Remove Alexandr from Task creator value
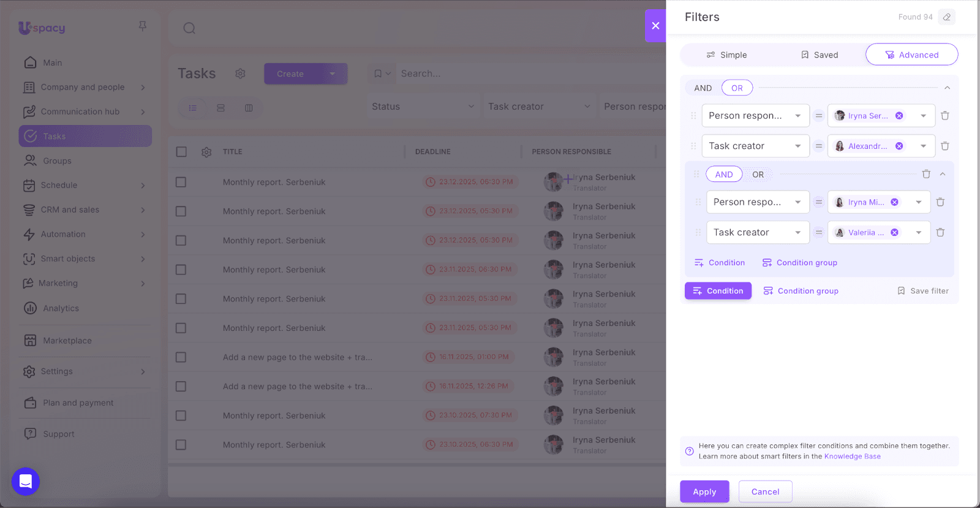The image size is (980, 508). [899, 146]
